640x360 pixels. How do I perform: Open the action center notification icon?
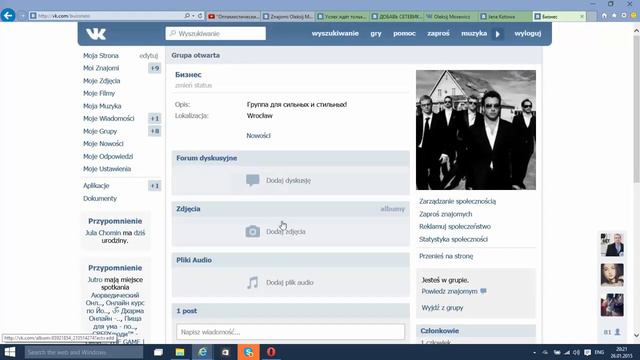pos(587,353)
